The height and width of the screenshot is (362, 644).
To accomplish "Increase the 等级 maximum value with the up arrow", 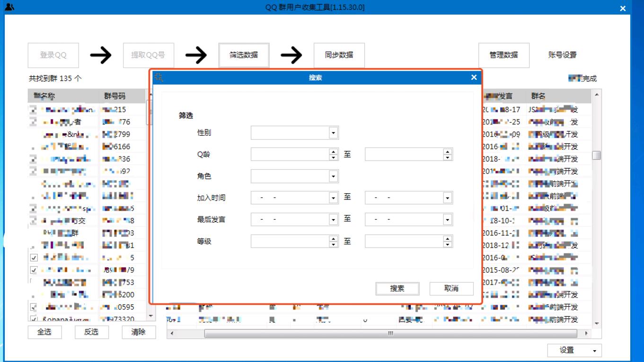I will coord(448,239).
